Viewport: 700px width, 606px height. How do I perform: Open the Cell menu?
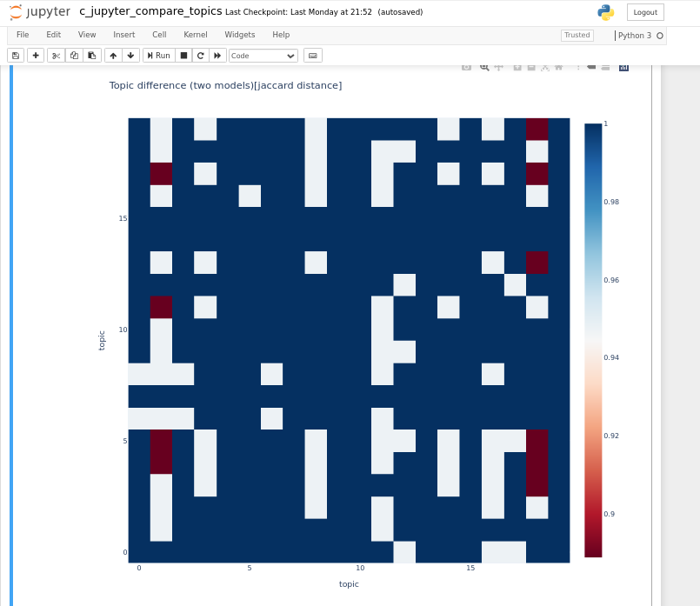[x=159, y=35]
